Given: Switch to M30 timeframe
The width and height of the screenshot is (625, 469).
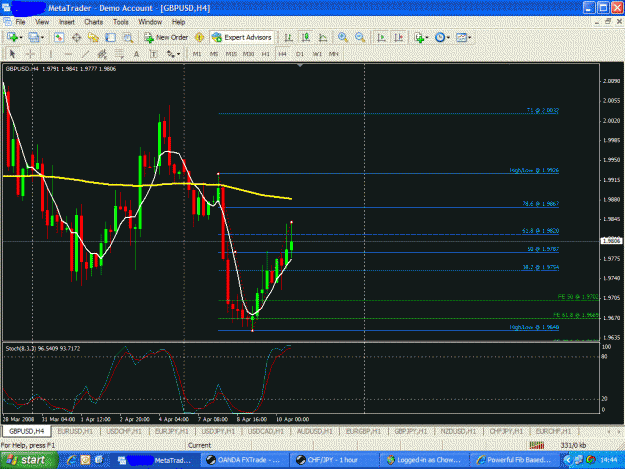Looking at the screenshot, I should (x=248, y=54).
